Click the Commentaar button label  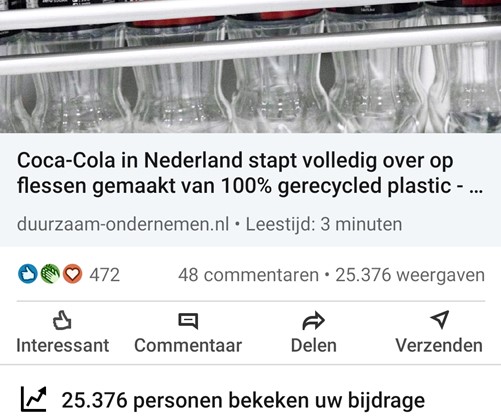188,345
